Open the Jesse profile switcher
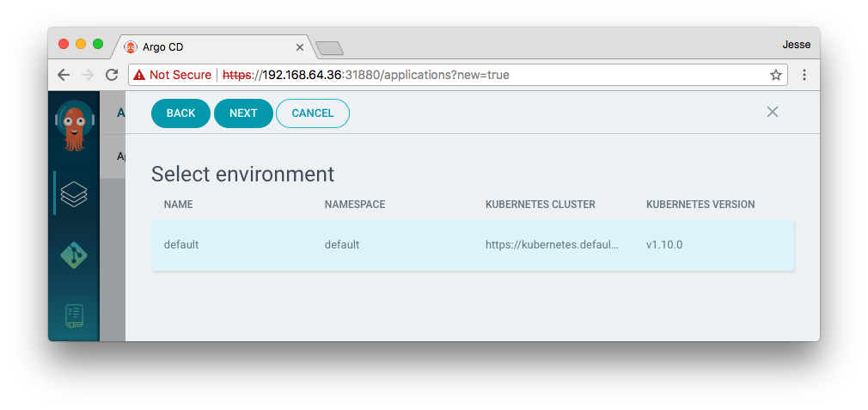Viewport: 868px width, 410px height. point(795,45)
